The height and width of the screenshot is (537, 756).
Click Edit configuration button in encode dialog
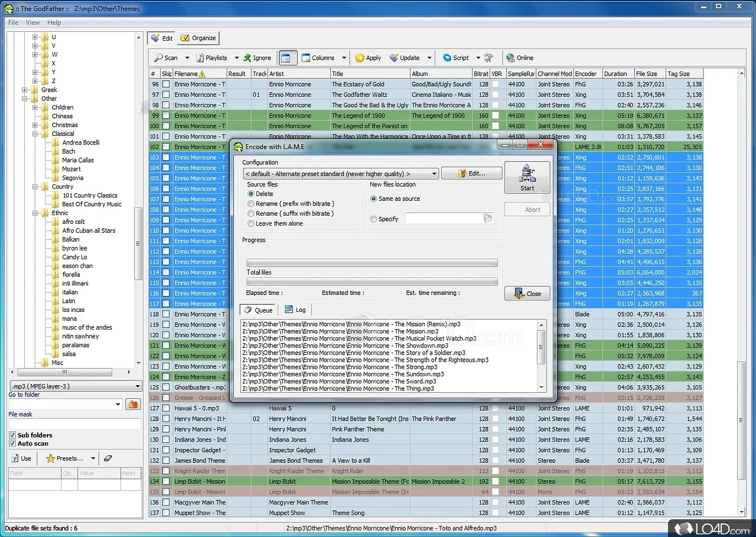pos(471,173)
